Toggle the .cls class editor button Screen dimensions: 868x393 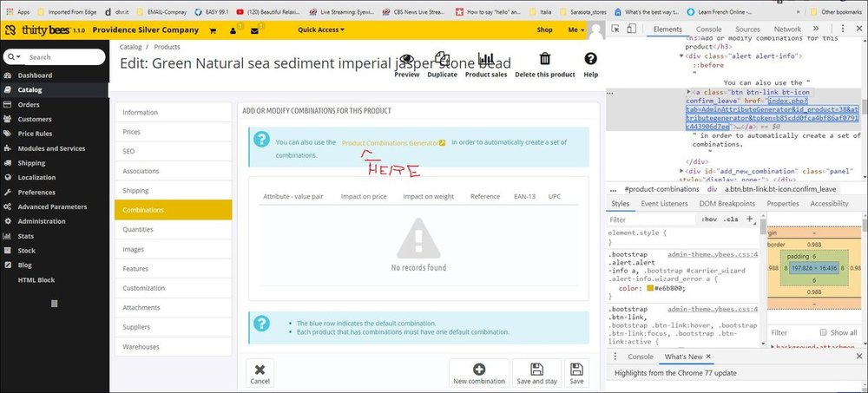click(x=731, y=219)
